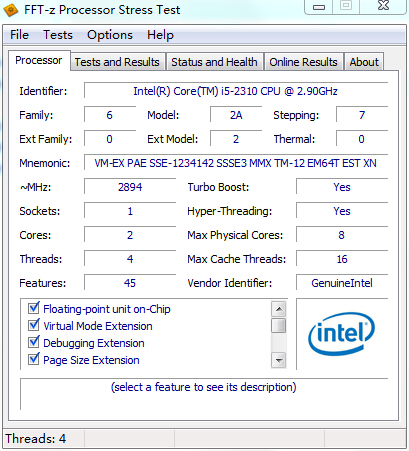The height and width of the screenshot is (451, 409).
Task: Click the Turbo Boost Yes field
Action: (342, 187)
